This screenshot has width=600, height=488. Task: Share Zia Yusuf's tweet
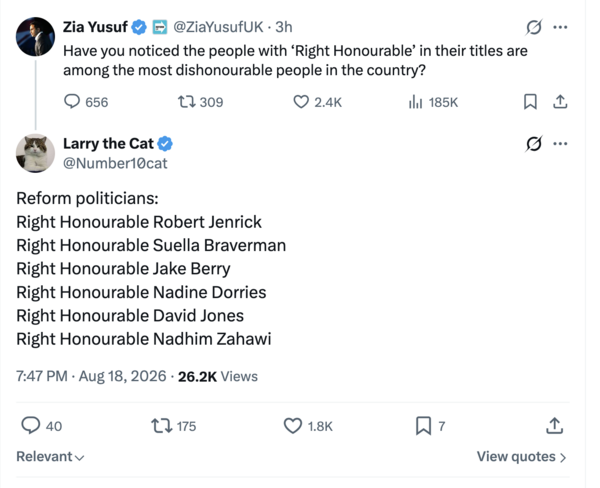point(560,102)
